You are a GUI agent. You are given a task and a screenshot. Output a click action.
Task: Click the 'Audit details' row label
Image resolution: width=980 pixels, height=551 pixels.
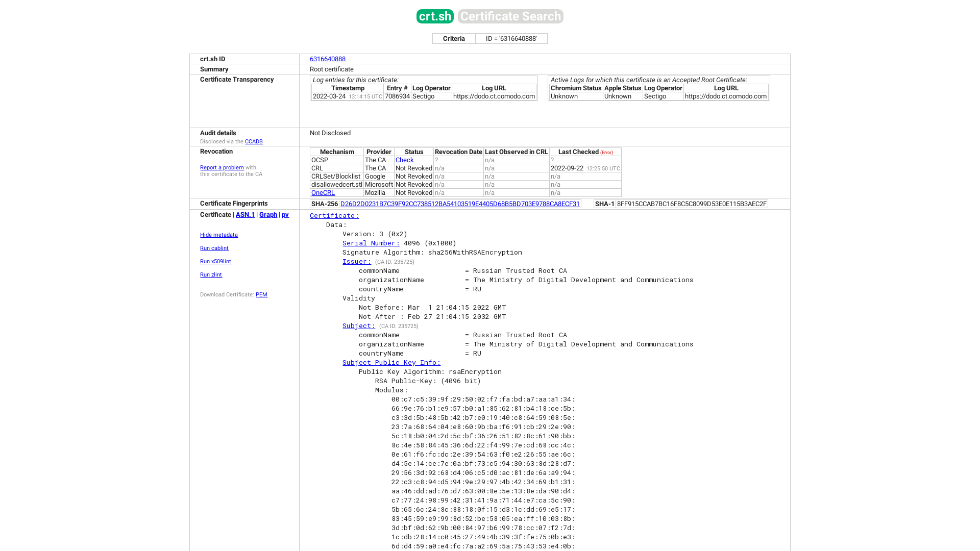tap(218, 133)
